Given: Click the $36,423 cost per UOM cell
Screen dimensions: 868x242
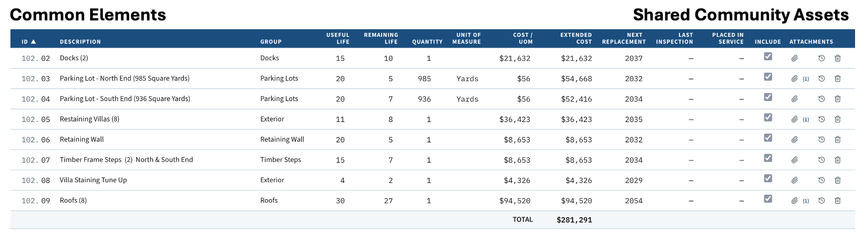Looking at the screenshot, I should pyautogui.click(x=515, y=120).
